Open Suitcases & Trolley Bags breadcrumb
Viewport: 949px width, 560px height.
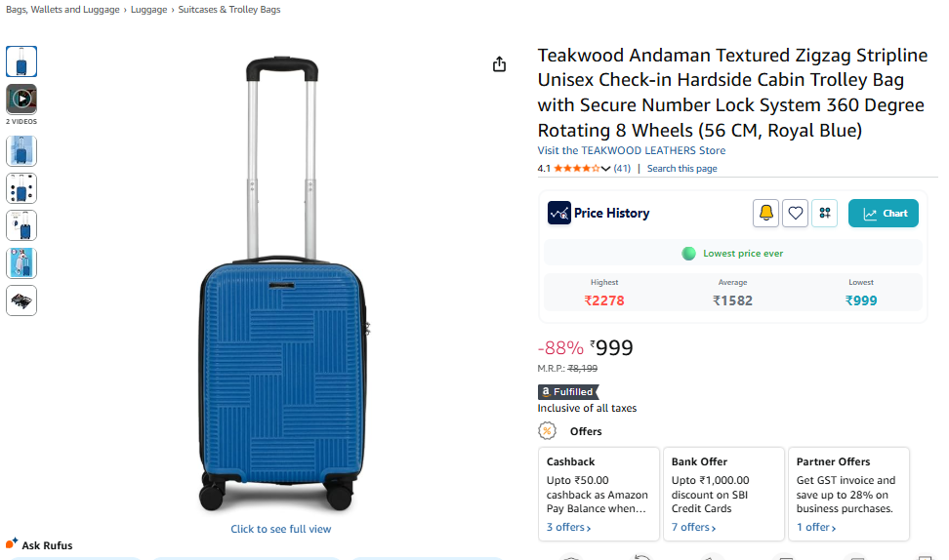[x=229, y=10]
